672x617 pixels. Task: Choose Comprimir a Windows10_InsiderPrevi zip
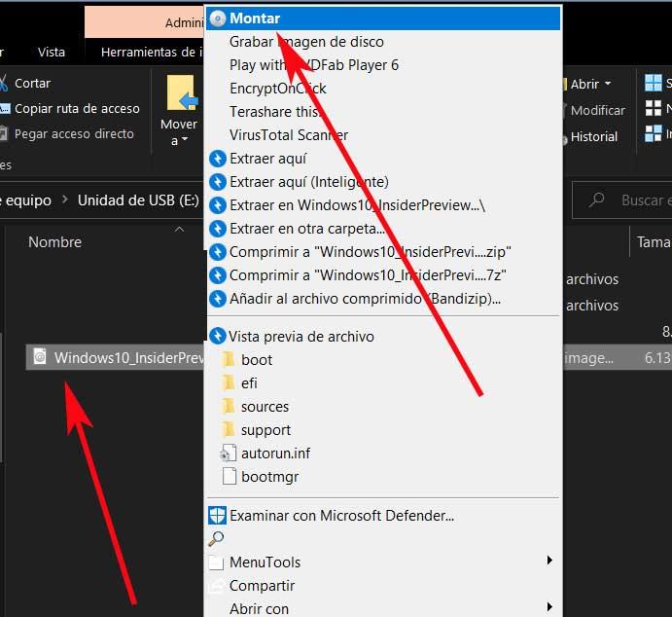[383, 252]
